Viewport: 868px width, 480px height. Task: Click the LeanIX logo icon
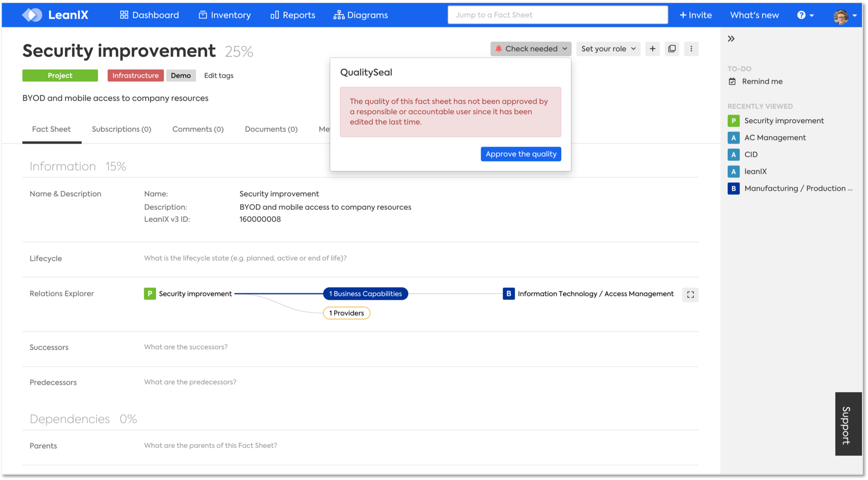pos(32,15)
